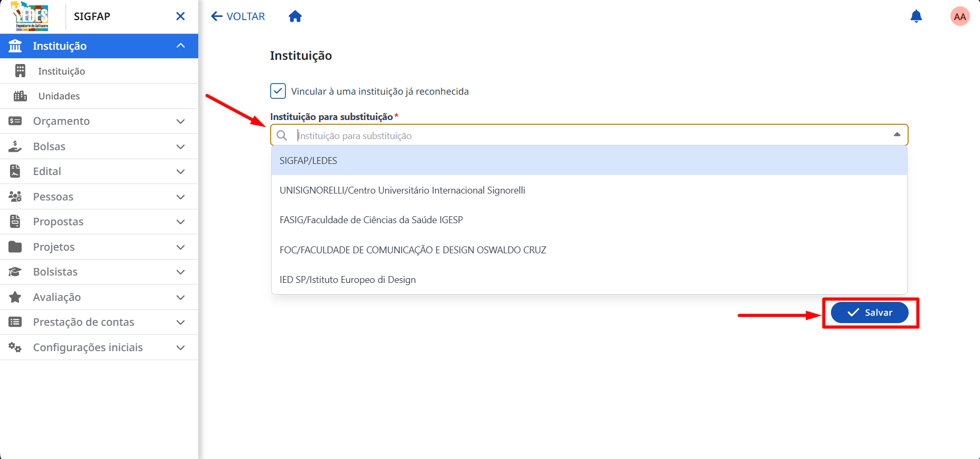Open the AA user avatar menu

click(960, 16)
